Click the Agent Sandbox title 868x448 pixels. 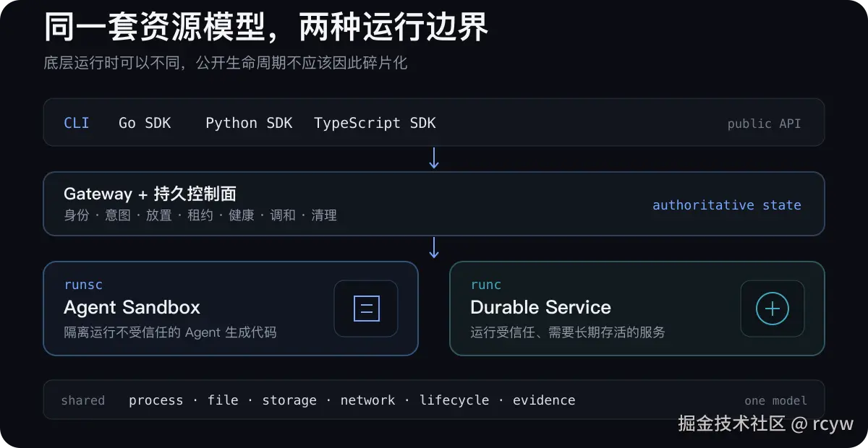tap(132, 307)
